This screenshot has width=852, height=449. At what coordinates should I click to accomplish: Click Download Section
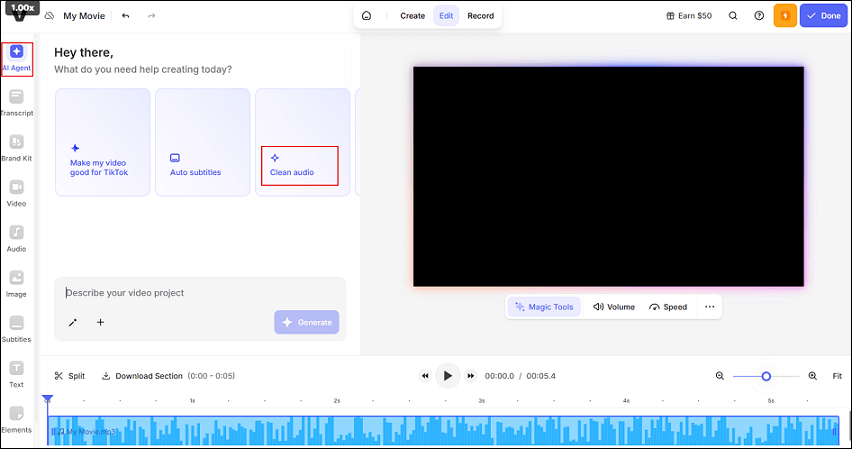coord(142,376)
